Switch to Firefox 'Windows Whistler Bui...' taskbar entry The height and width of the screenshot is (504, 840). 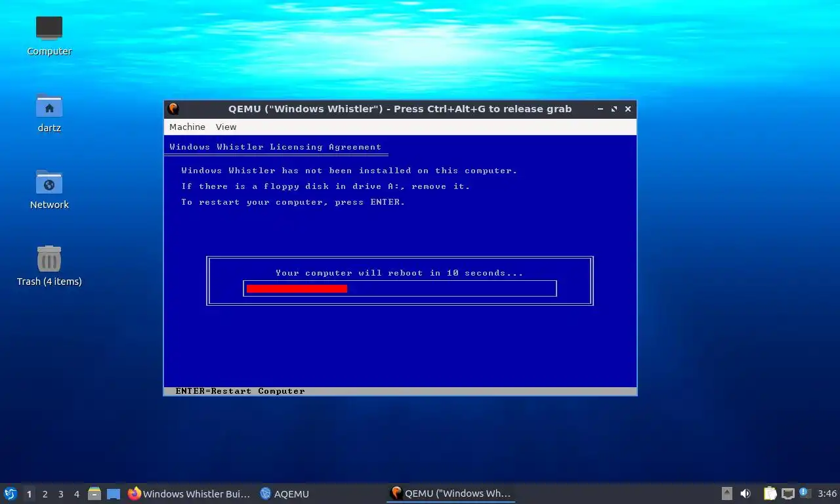pos(190,493)
